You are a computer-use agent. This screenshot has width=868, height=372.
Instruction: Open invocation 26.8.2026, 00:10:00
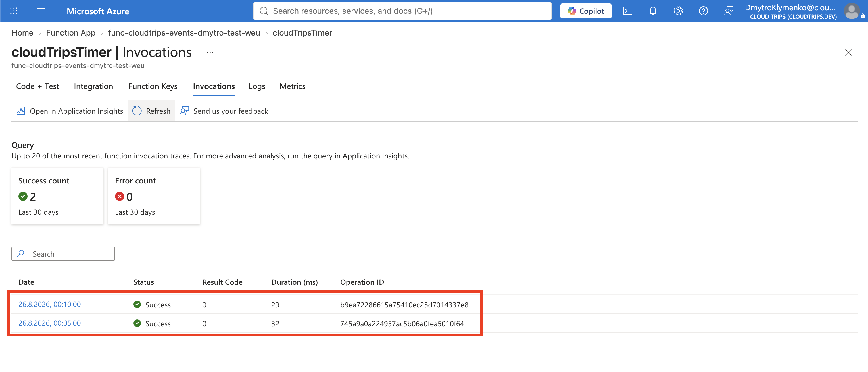pyautogui.click(x=49, y=304)
